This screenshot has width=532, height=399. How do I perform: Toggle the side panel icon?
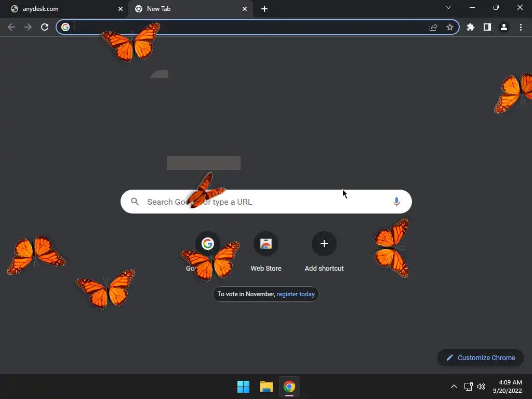click(487, 27)
